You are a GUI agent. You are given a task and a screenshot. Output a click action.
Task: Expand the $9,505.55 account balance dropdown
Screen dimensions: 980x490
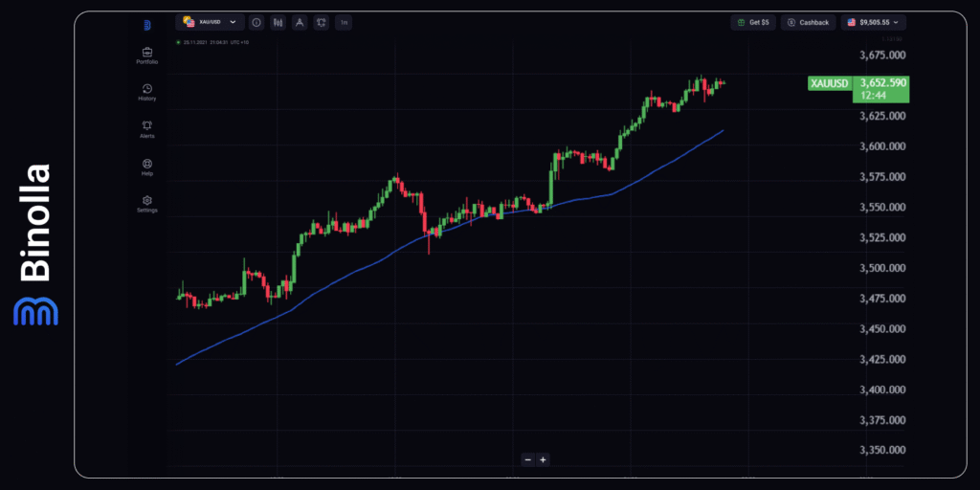click(874, 22)
